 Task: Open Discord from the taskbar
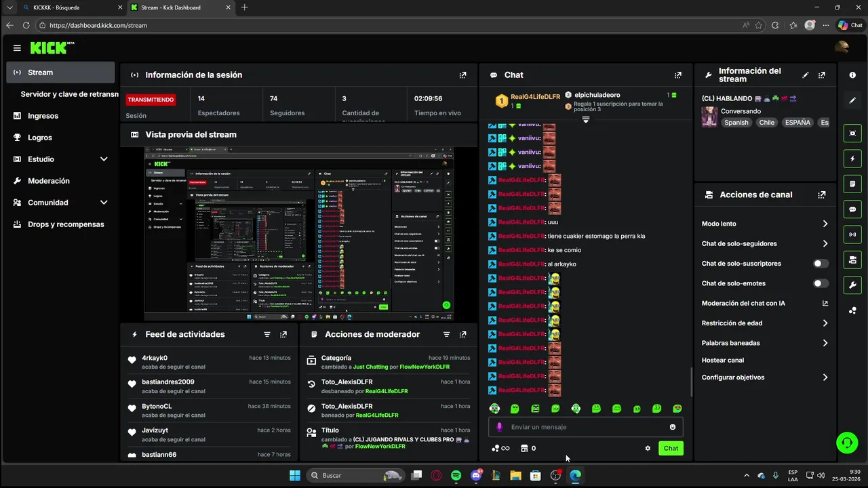pos(476,476)
